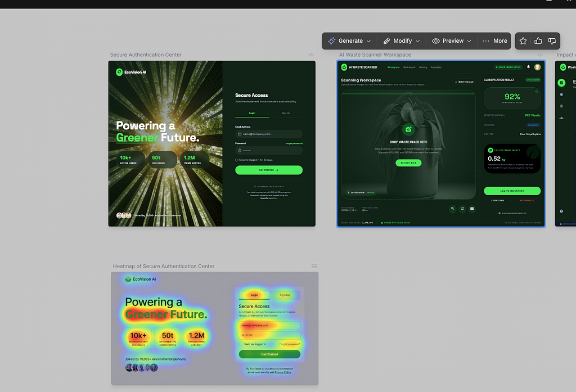This screenshot has width=576, height=392.
Task: Click the 10k+ Active Users stat in forest image
Action: (x=130, y=160)
